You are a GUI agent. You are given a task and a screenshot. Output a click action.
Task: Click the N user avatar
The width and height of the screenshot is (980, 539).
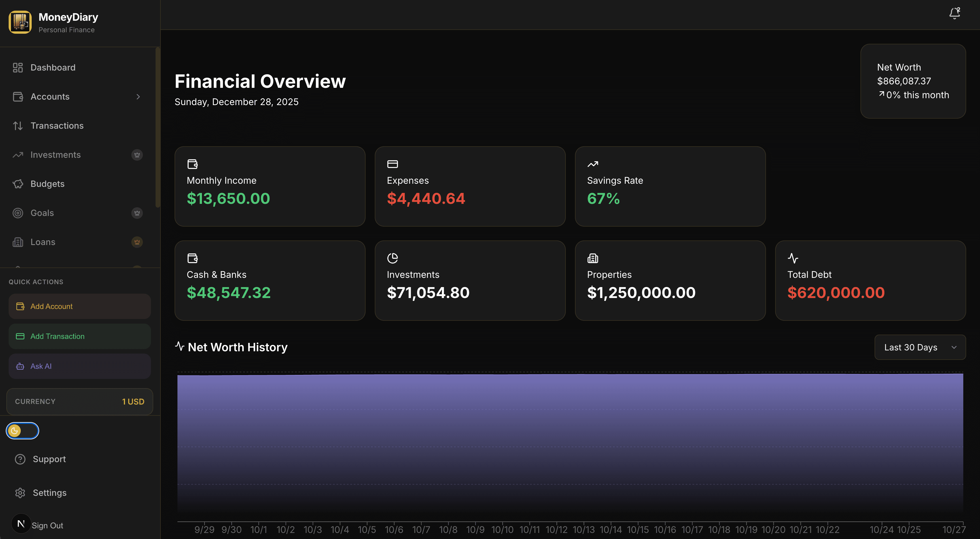[21, 524]
